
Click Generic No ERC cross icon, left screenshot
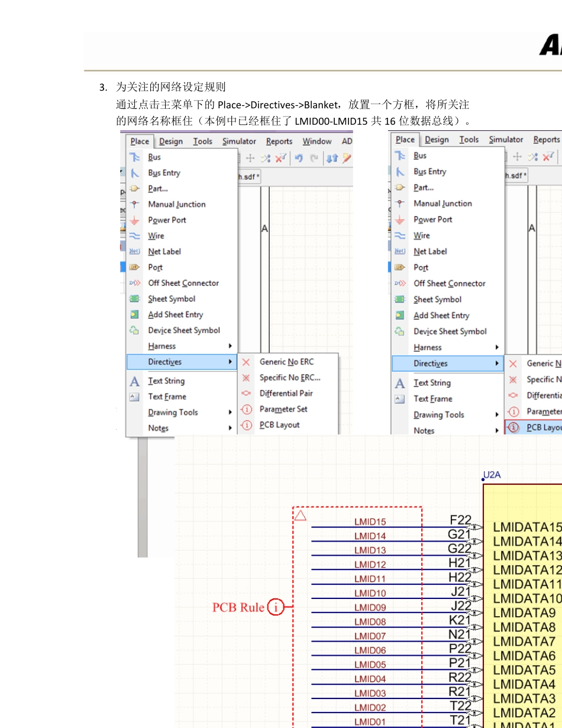(247, 362)
